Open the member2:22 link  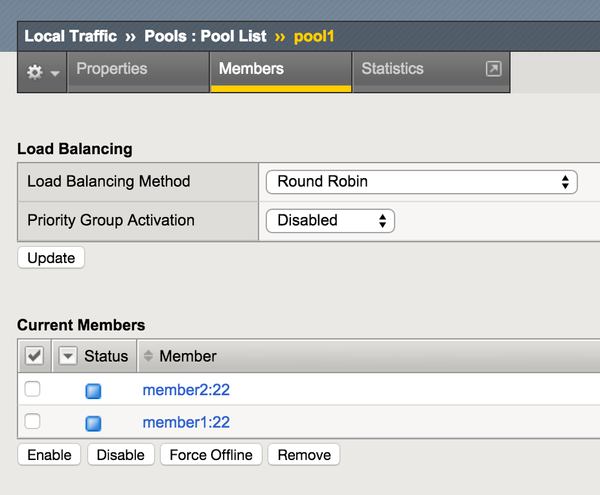[186, 391]
